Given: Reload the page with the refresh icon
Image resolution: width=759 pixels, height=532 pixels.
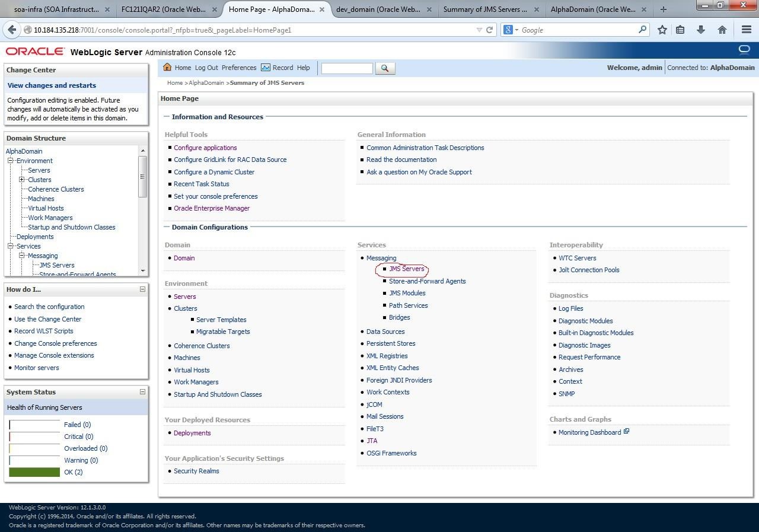Looking at the screenshot, I should click(490, 30).
